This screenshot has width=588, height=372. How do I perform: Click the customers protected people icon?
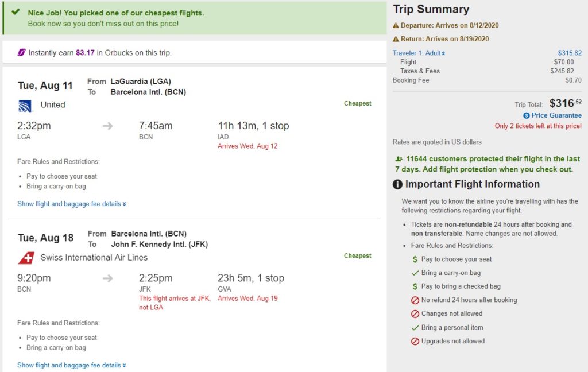click(x=399, y=159)
